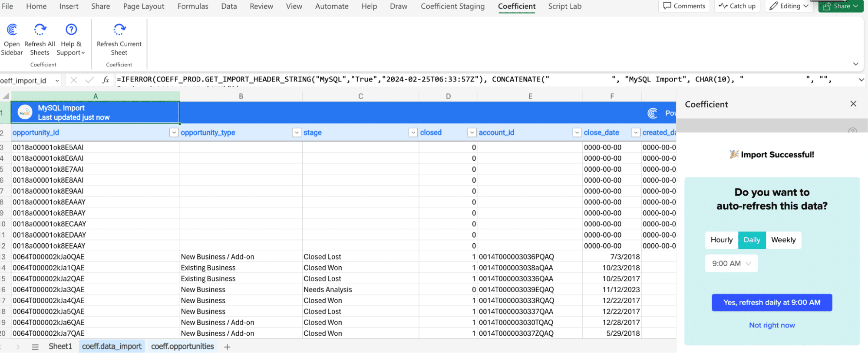
Task: Open the 9:00 AM time dropdown
Action: (731, 263)
